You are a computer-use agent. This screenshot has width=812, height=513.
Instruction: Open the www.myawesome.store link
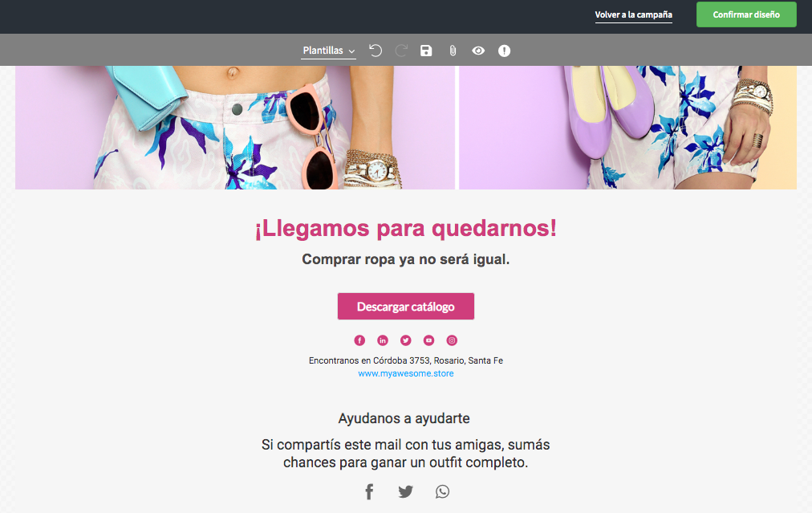click(x=406, y=373)
